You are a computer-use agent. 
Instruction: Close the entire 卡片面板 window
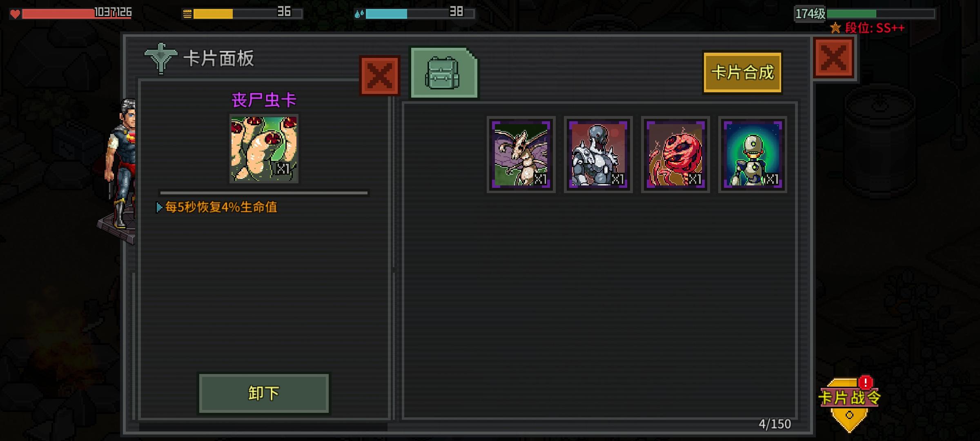[833, 58]
